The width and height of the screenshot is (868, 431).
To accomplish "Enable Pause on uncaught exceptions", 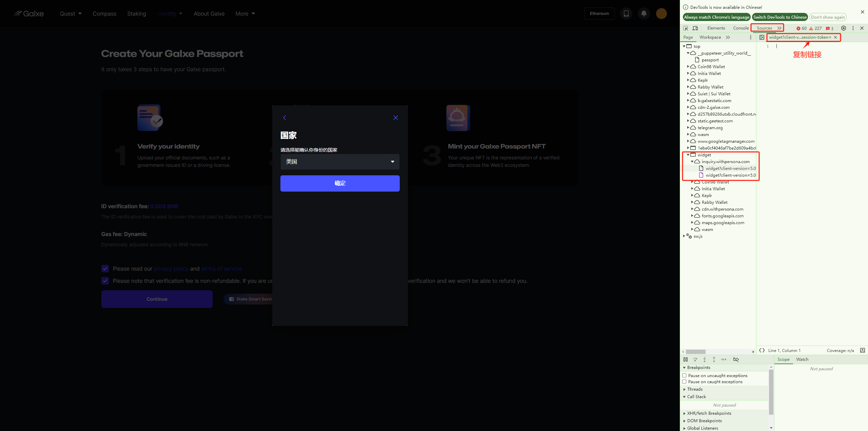I will pos(684,375).
